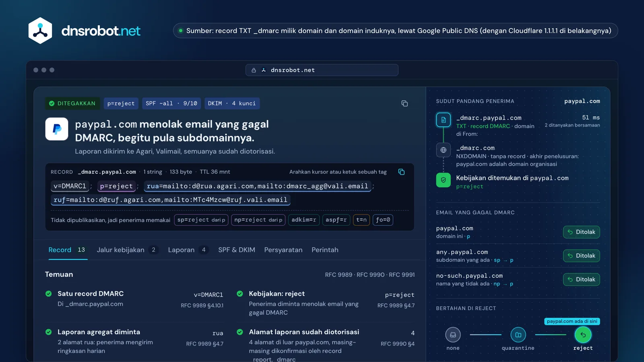Image resolution: width=644 pixels, height=362 pixels.
Task: Click the SPF ~all 9/10 badge
Action: click(x=171, y=103)
